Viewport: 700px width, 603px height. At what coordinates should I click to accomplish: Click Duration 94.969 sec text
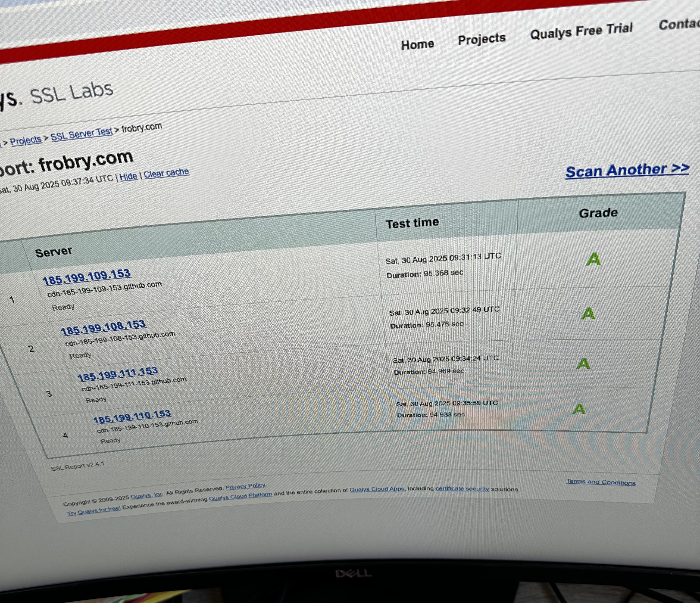point(429,371)
